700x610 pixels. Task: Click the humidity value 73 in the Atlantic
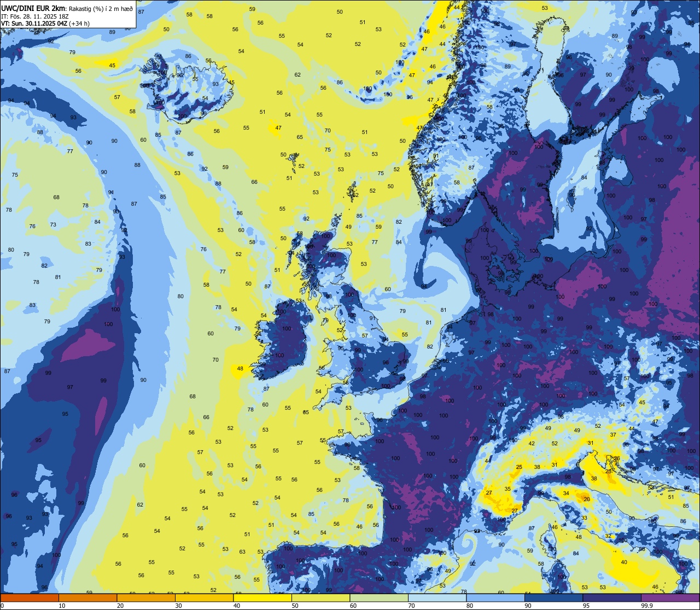(53, 225)
